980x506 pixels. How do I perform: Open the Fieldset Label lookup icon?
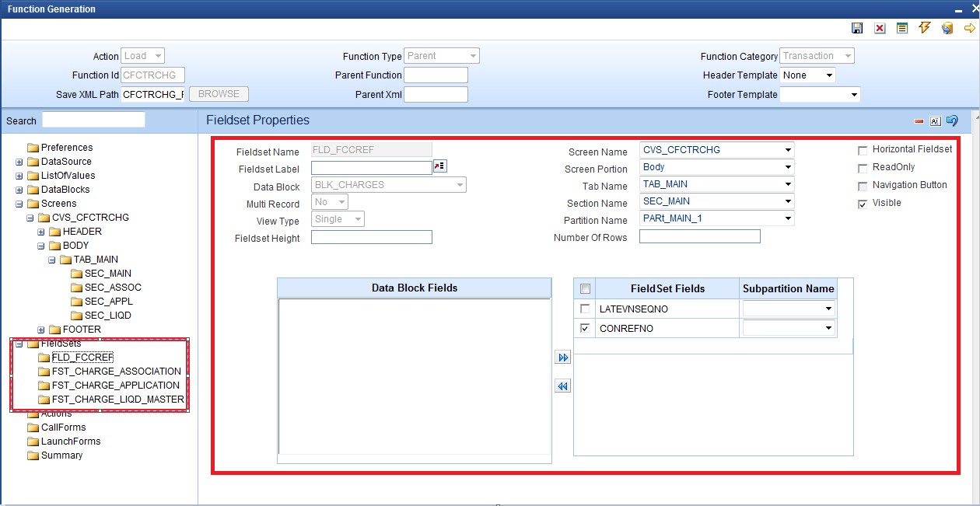coord(439,166)
